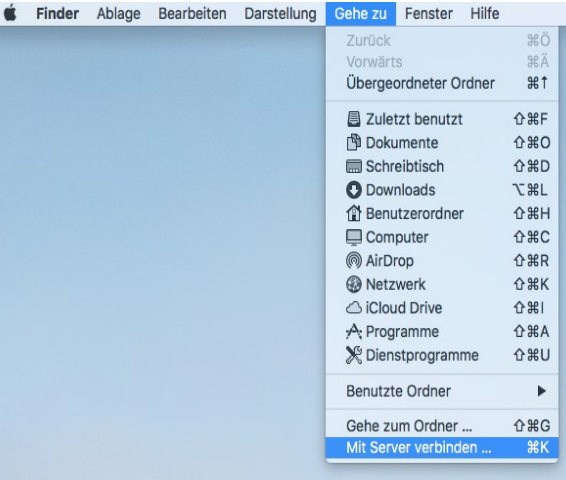Click the Zuletzt benutzt drive icon
The height and width of the screenshot is (480, 566).
coord(353,119)
